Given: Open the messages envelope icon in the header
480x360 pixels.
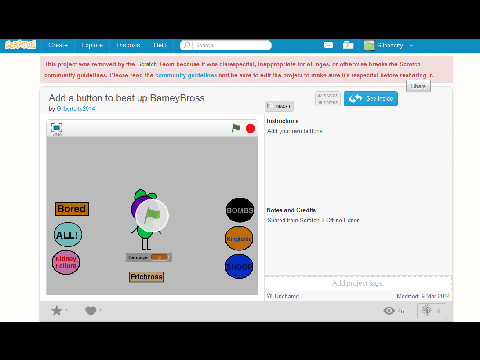Looking at the screenshot, I should [x=328, y=45].
